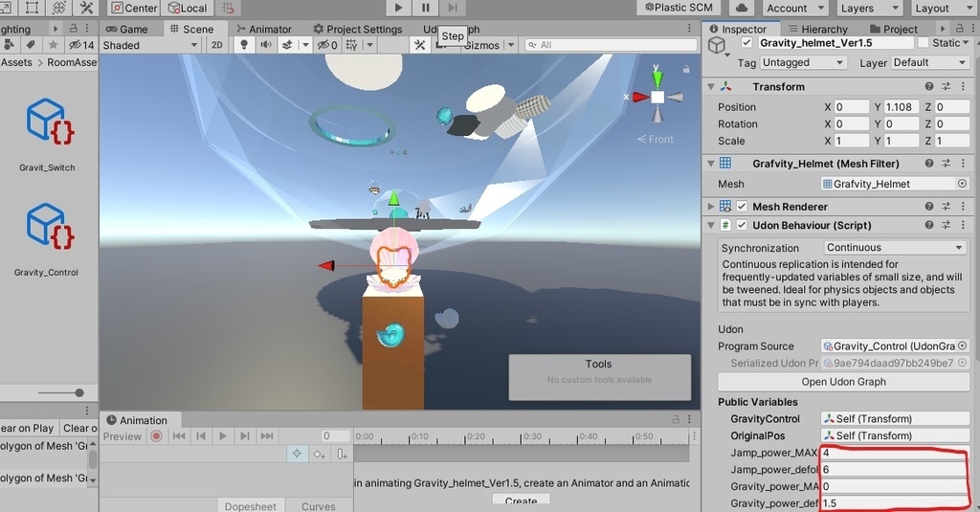
Task: Toggle Gravity_helmet_Ver1.5 active checkbox
Action: 746,42
